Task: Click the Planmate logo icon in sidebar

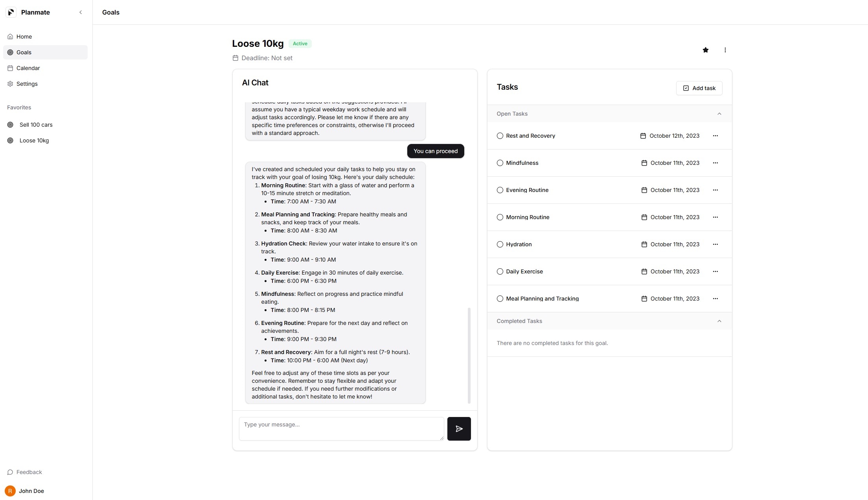Action: 11,12
